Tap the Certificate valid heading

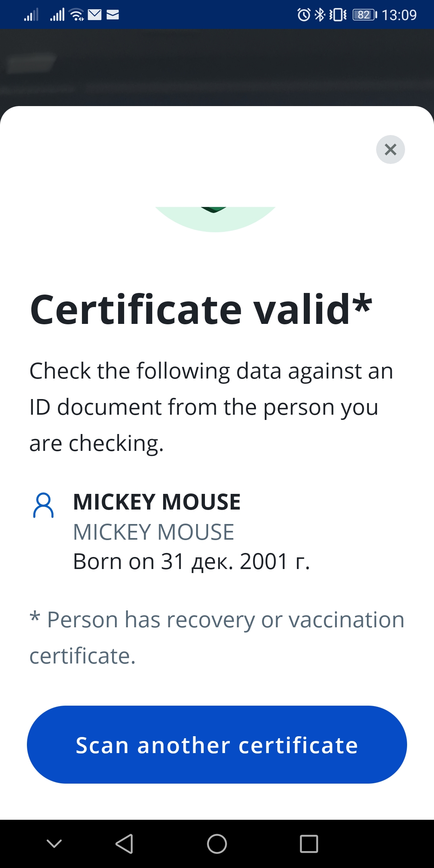201,309
